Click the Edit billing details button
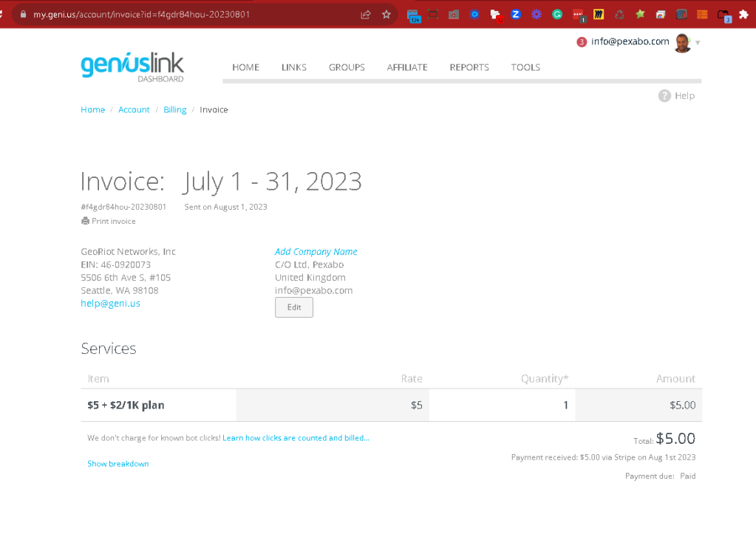756x537 pixels. pos(294,307)
